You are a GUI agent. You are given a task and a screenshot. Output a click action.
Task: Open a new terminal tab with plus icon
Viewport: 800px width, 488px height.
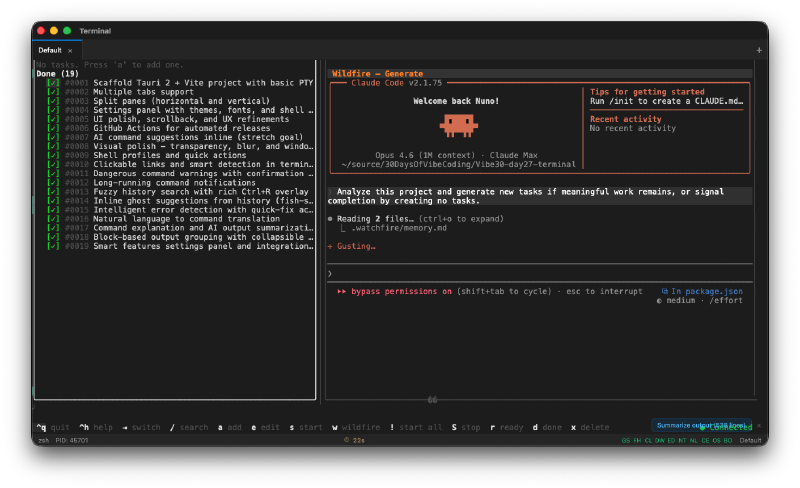click(x=759, y=50)
